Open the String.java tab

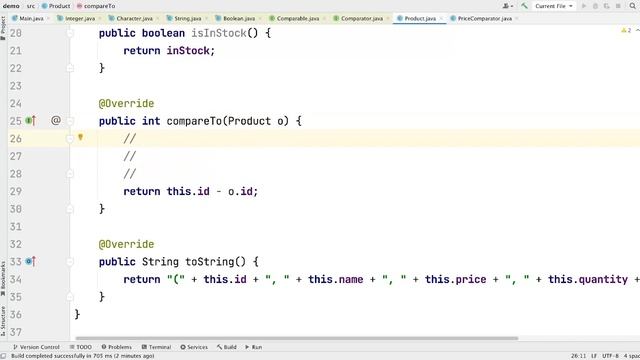[x=187, y=18]
